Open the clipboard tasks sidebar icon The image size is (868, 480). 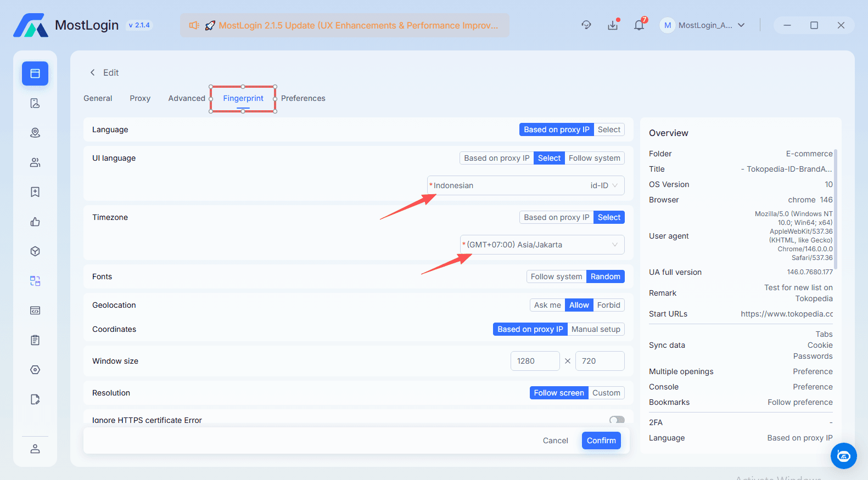pos(35,340)
